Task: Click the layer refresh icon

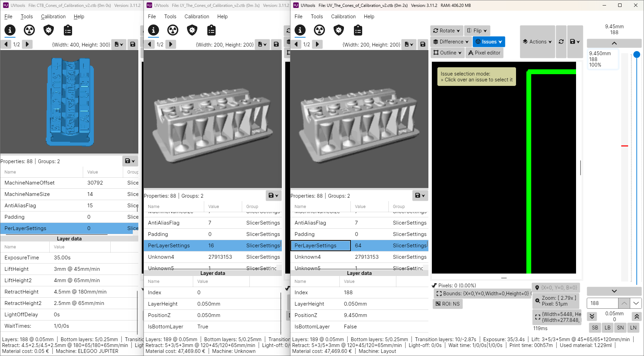Action: pyautogui.click(x=561, y=41)
